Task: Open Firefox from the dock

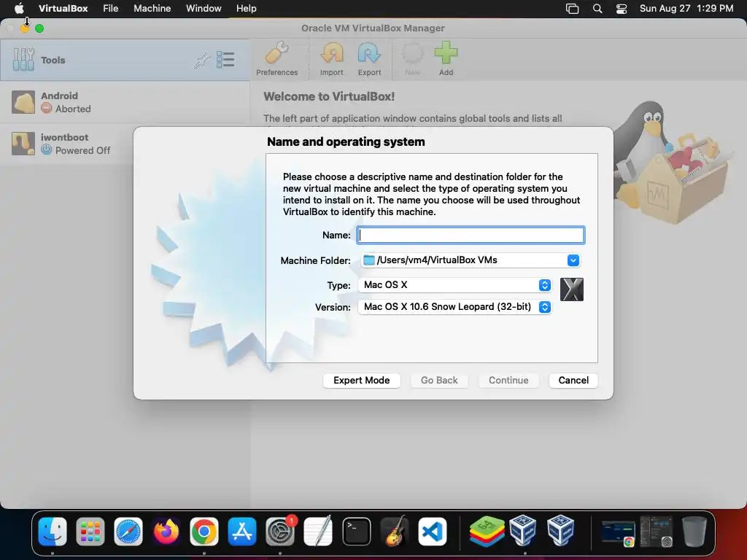Action: pos(166,532)
